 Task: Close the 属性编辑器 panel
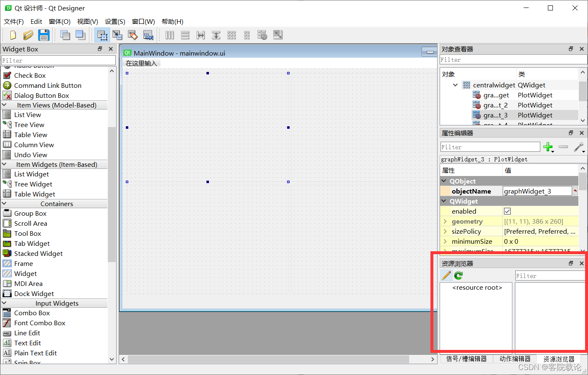[x=581, y=133]
